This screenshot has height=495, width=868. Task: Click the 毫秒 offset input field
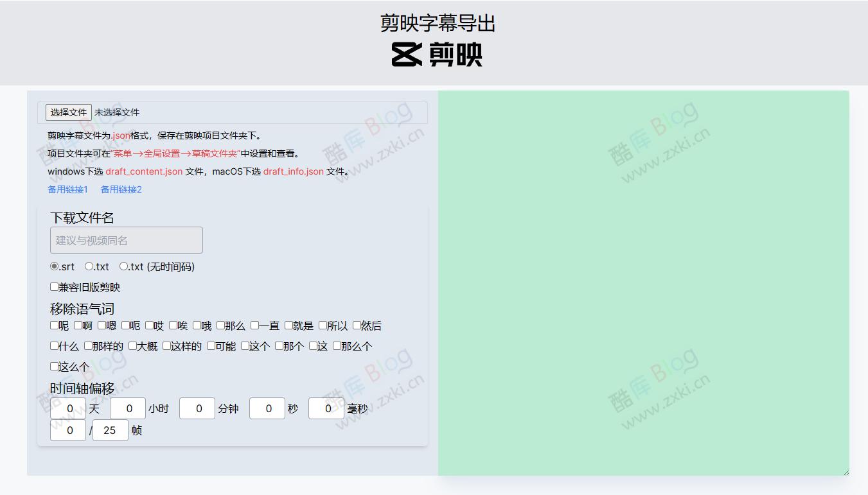pos(326,408)
